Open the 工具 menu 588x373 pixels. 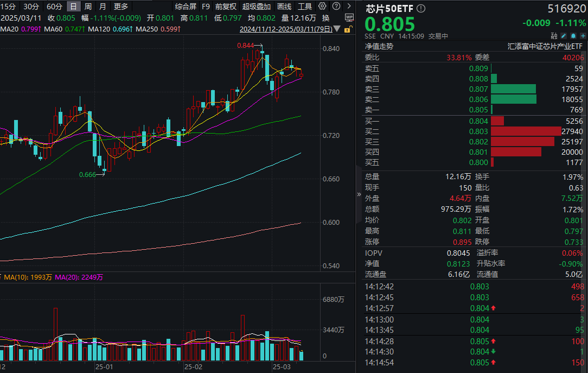(305, 7)
